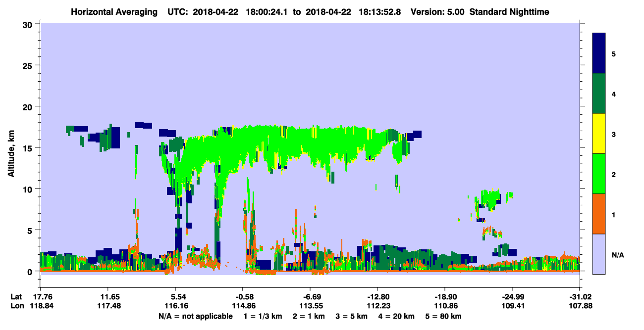Click the longitude value 107.88
Viewport: 644px width, 330px height.
coord(580,306)
